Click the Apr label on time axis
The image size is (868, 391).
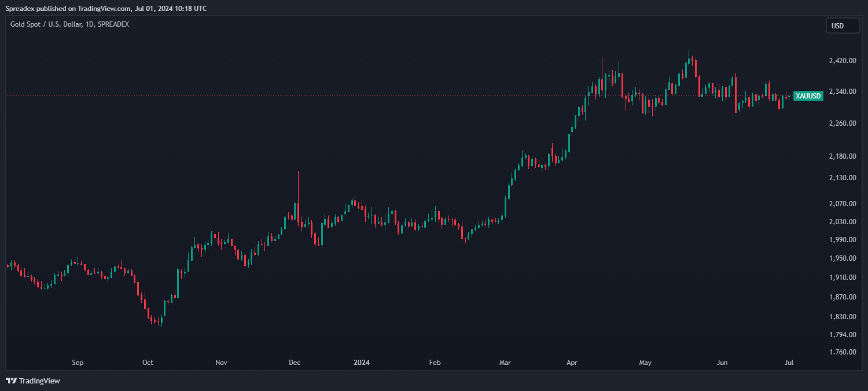coord(572,363)
